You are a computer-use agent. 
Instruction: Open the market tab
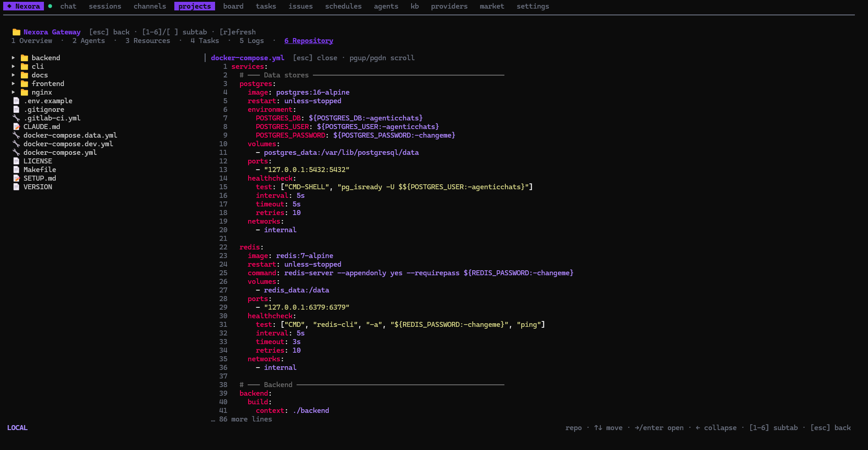coord(492,6)
